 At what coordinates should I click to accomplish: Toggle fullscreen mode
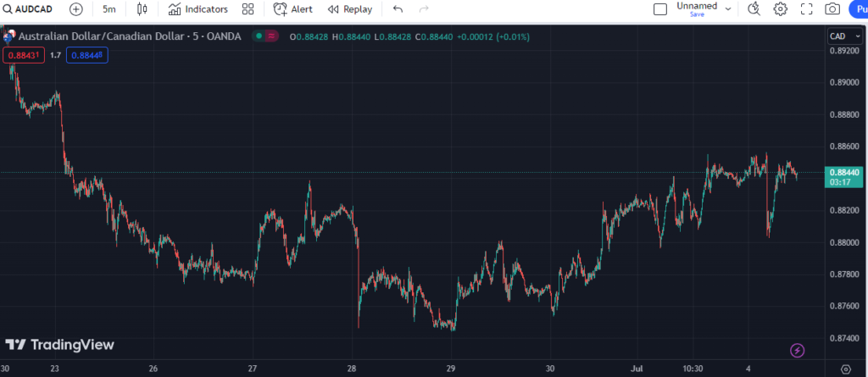(807, 9)
